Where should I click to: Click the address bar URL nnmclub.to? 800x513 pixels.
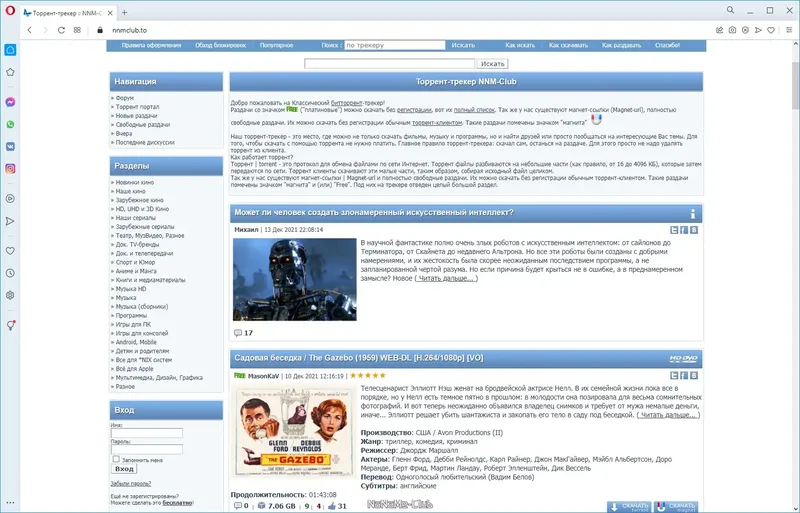pyautogui.click(x=130, y=30)
